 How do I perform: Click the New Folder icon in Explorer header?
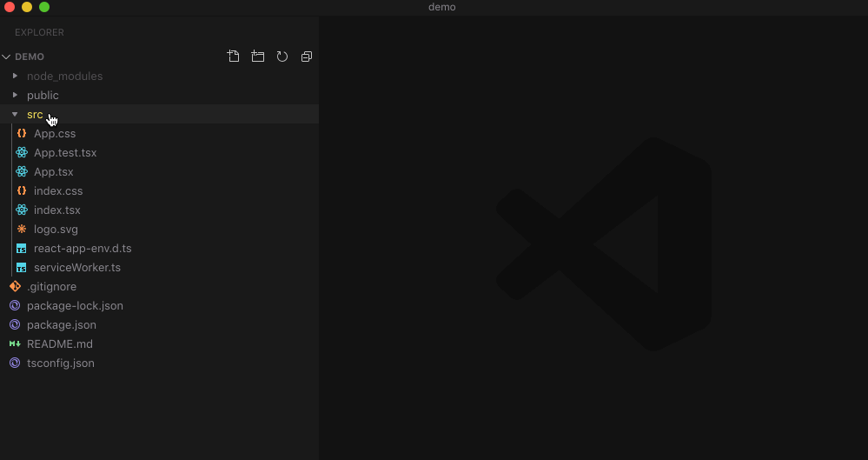point(257,57)
